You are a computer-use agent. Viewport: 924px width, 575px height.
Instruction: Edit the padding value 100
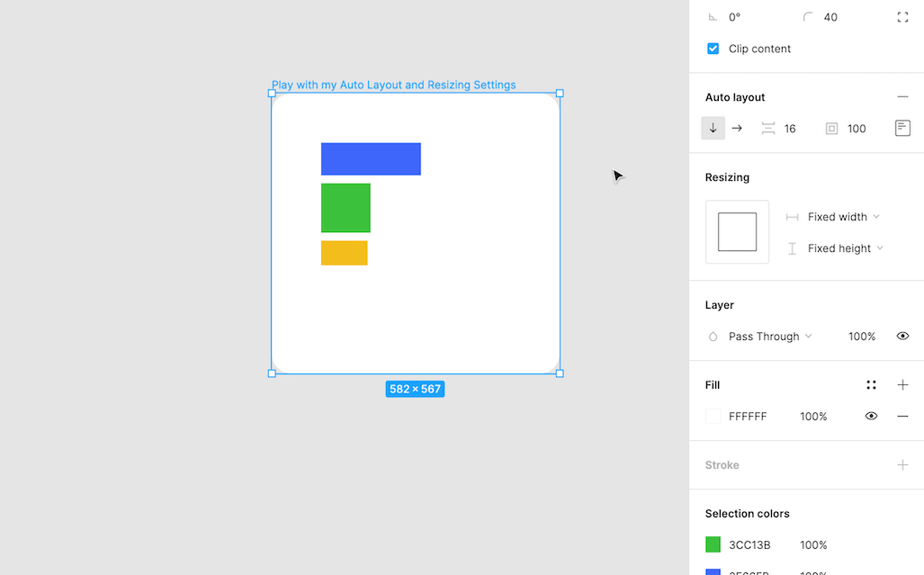click(857, 129)
